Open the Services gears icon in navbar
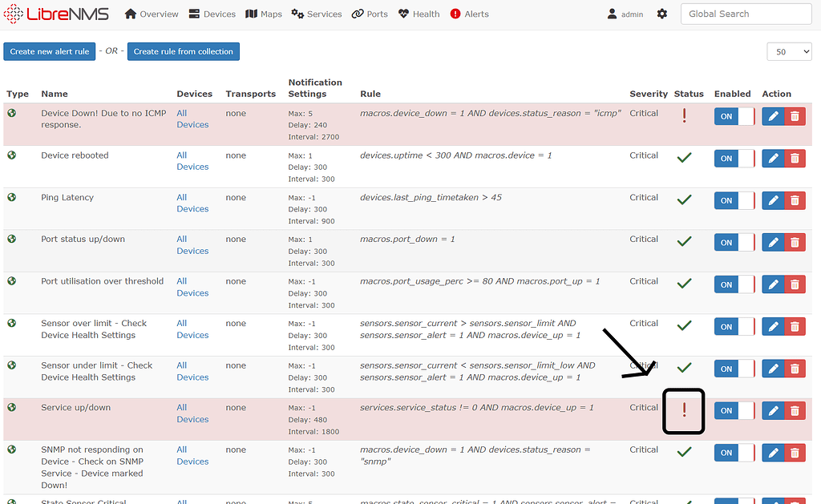 click(x=316, y=14)
